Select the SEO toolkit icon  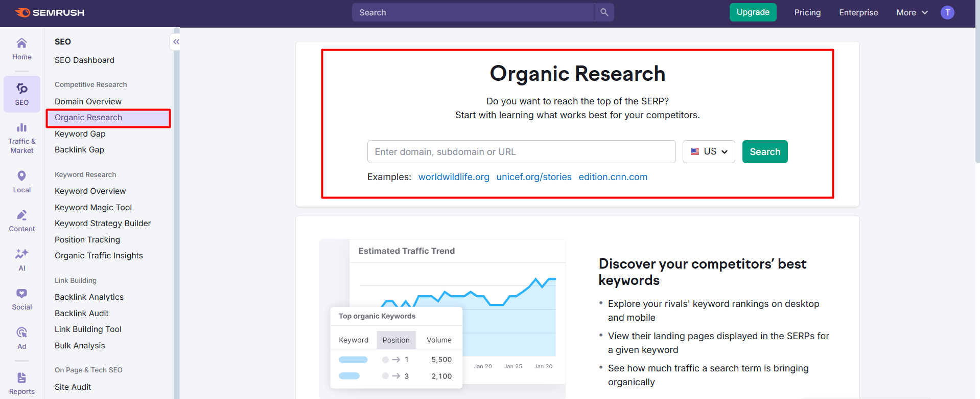[22, 94]
